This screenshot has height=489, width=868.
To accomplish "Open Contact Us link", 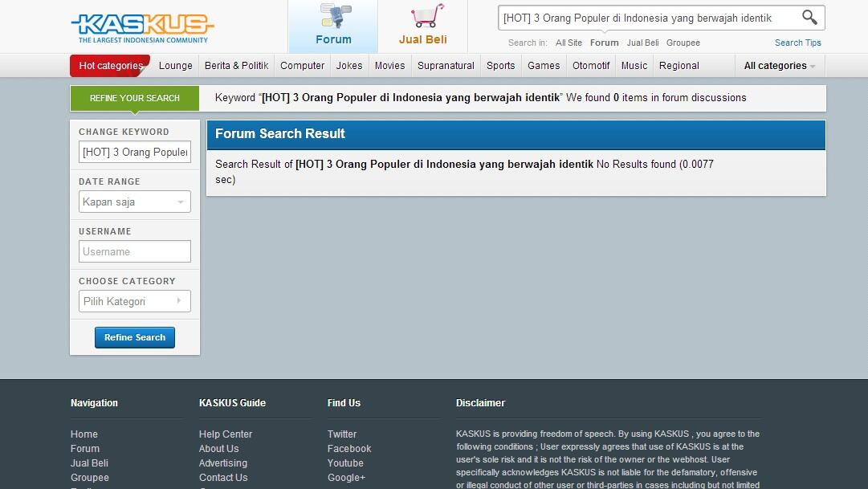I will 223,478.
